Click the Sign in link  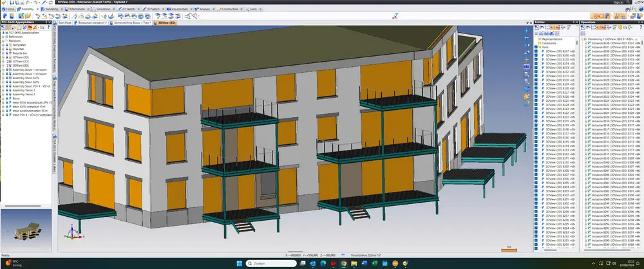point(618,3)
